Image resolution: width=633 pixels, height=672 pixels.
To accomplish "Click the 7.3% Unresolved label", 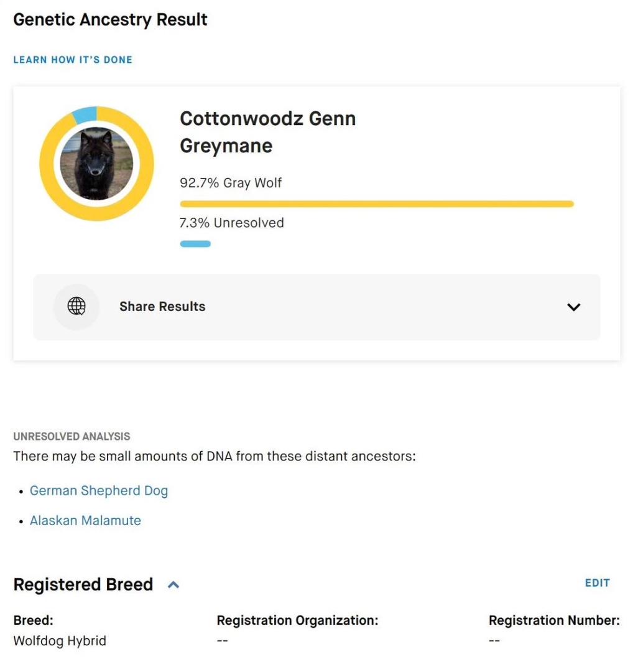I will [x=231, y=222].
